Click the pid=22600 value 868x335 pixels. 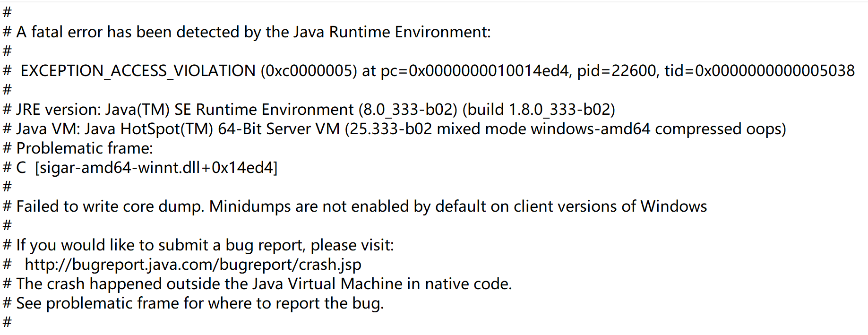(x=617, y=71)
